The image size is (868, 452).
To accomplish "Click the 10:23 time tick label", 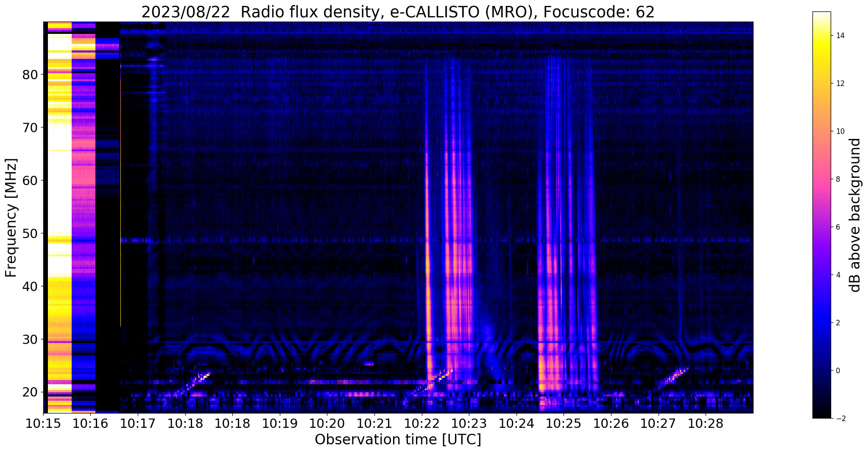I will (469, 424).
